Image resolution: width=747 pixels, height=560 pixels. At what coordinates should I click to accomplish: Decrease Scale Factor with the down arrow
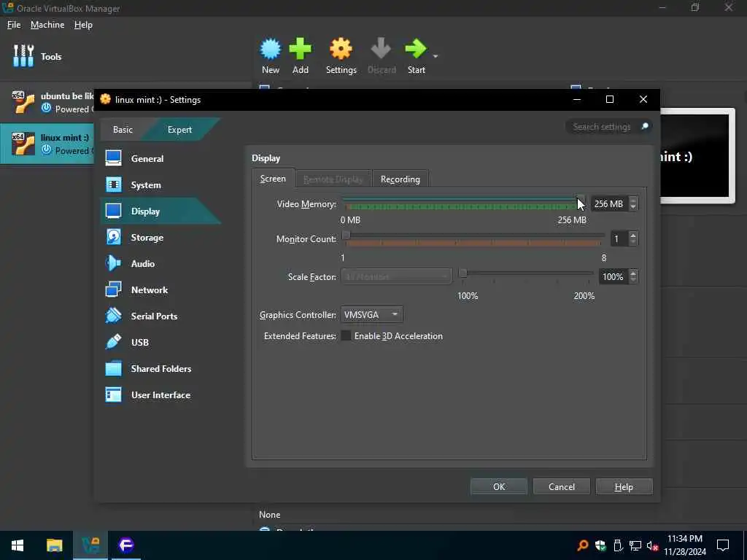pos(632,280)
